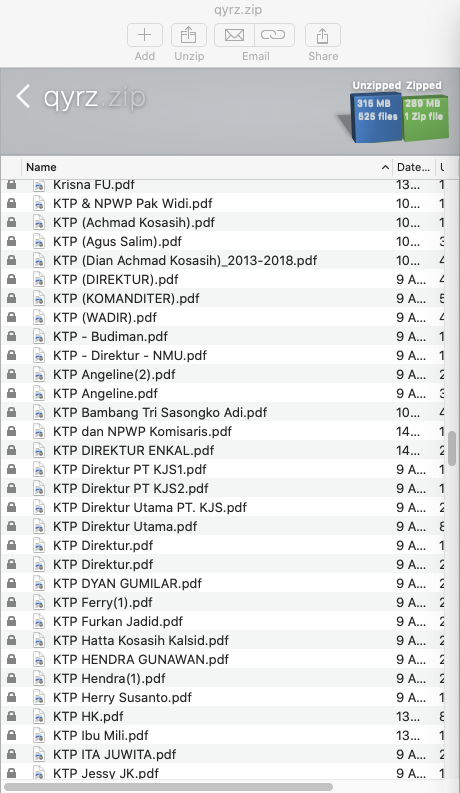Viewport: 460px width, 793px height.
Task: Toggle sort order arrow in Name column
Action: tap(385, 167)
